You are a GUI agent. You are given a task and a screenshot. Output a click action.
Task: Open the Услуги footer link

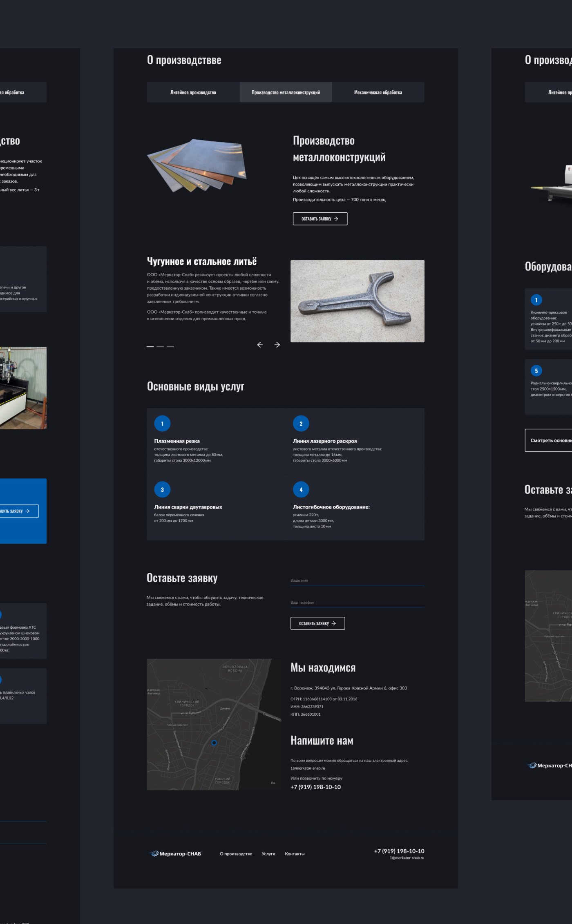coord(268,854)
